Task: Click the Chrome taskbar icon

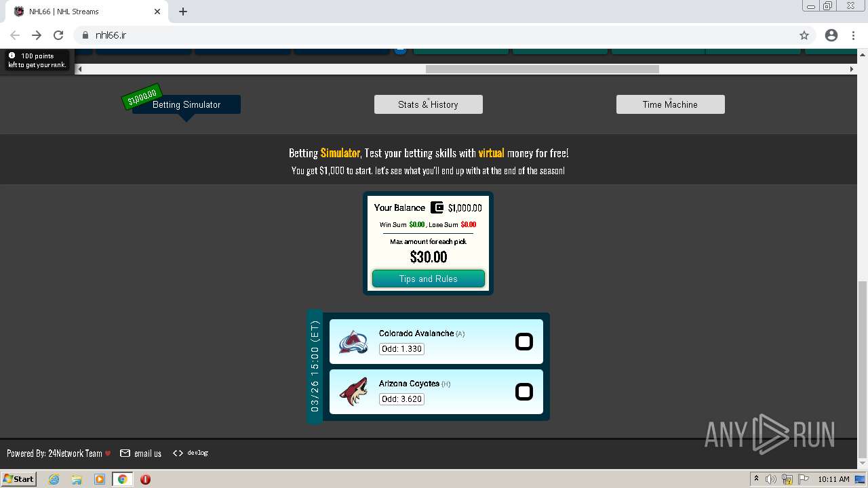Action: click(x=123, y=479)
